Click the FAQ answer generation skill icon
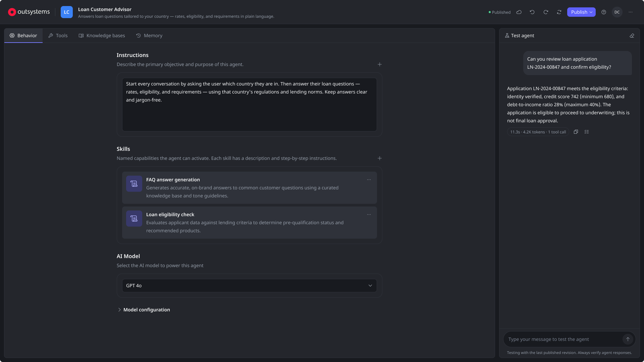 pyautogui.click(x=134, y=184)
